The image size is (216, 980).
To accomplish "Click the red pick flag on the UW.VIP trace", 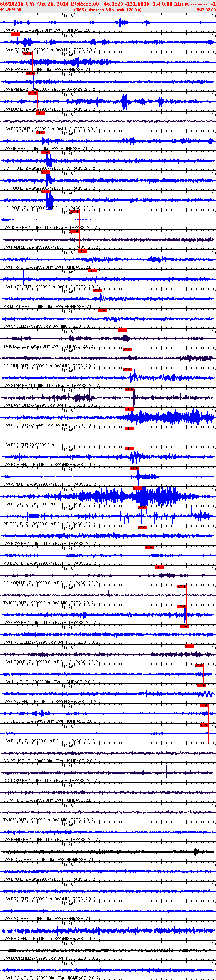I will (x=40, y=132).
